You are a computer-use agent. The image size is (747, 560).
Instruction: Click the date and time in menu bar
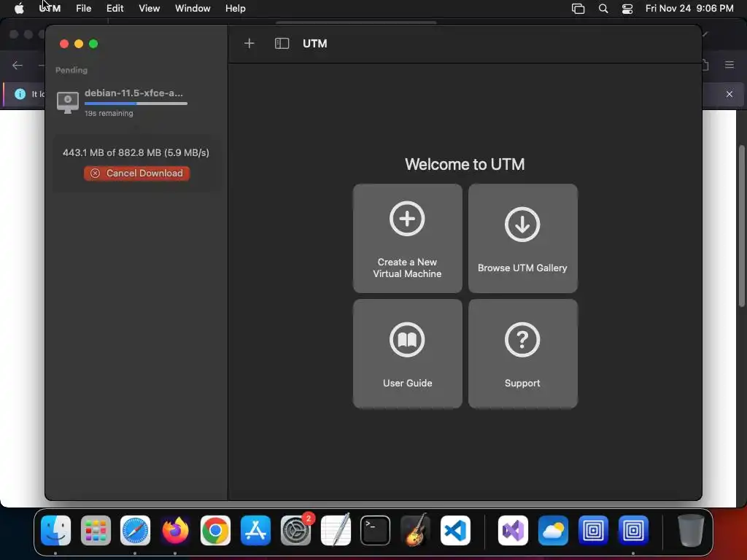[x=689, y=9]
